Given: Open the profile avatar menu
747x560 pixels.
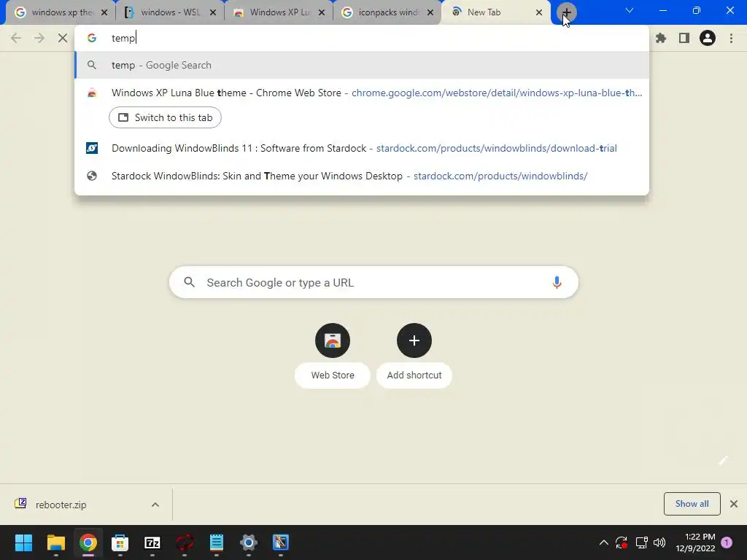Looking at the screenshot, I should (708, 38).
